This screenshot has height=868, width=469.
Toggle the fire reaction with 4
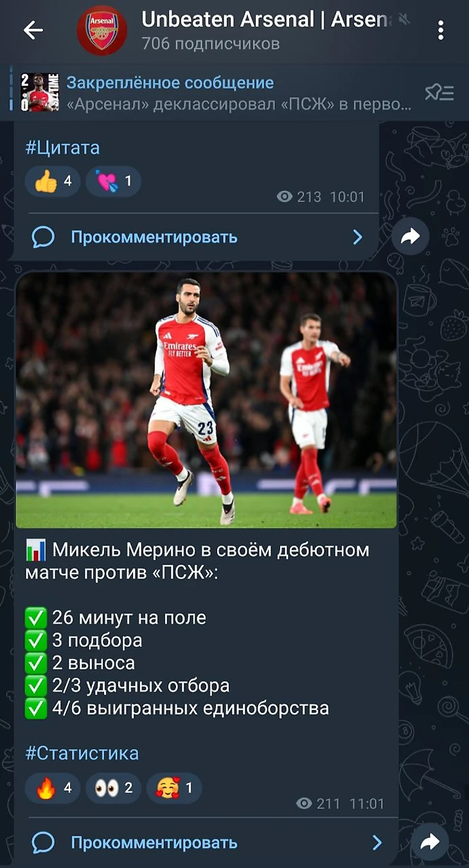pos(53,788)
